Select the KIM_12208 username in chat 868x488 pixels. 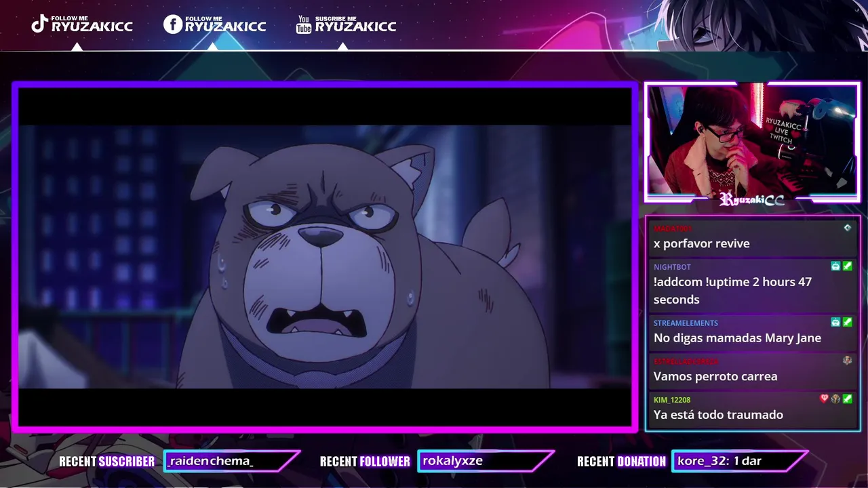click(x=672, y=400)
